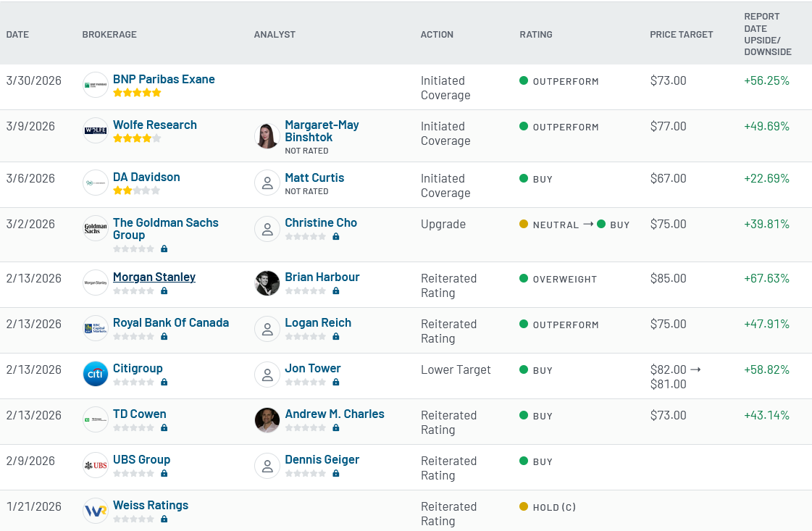Click the two-star rating under DA Davidson
The height and width of the screenshot is (531, 812).
[x=137, y=191]
